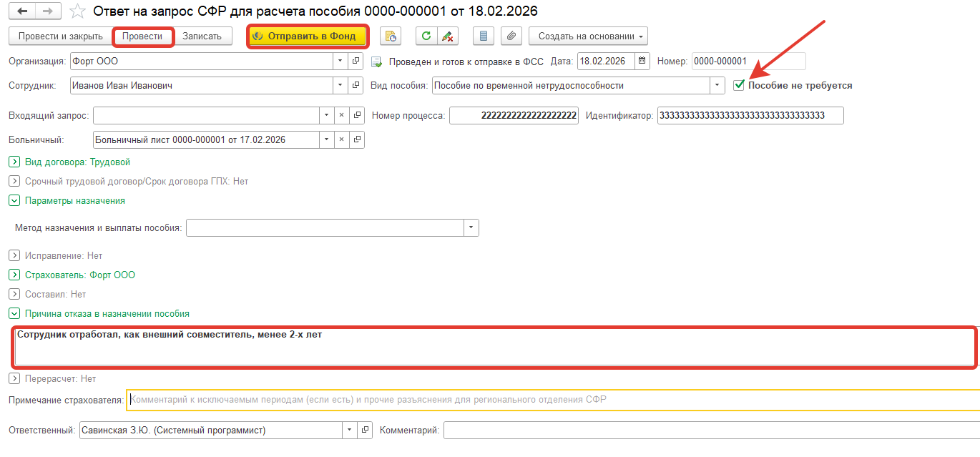Open the Создать на основании menu
The image size is (980, 457).
point(588,36)
